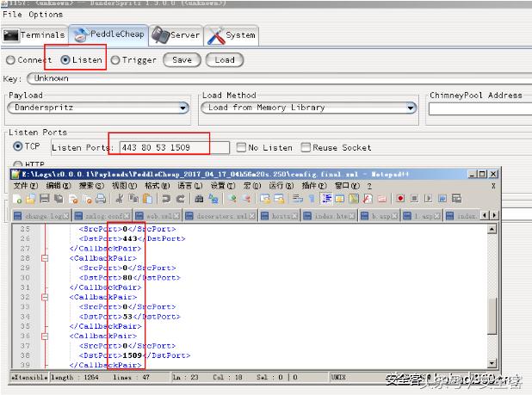Select the Listen radio button
Viewport: 532px width, 395px height.
(x=65, y=60)
